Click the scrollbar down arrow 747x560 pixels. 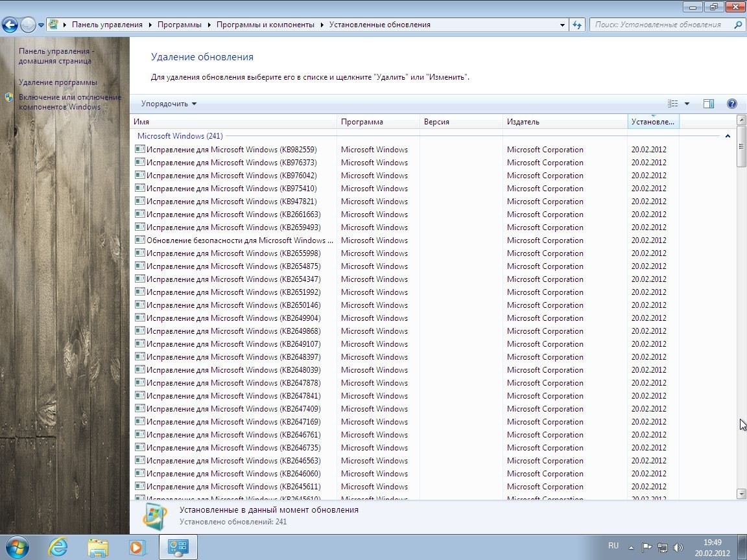(x=741, y=493)
